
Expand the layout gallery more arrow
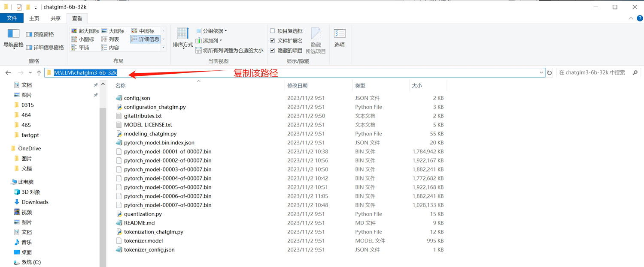click(164, 47)
